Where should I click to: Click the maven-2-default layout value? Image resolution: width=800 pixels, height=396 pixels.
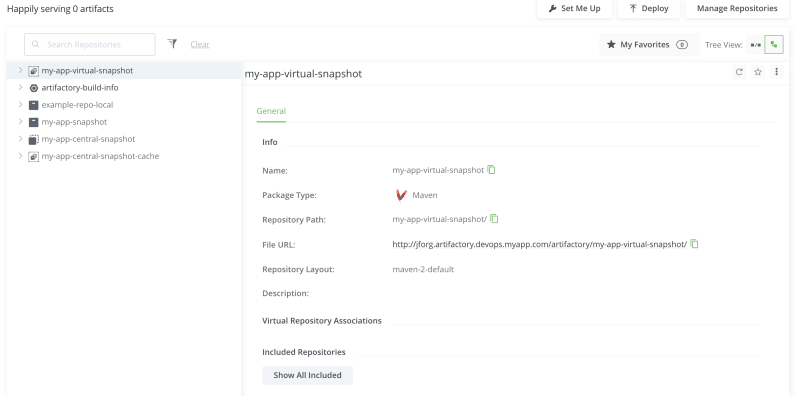coord(423,269)
